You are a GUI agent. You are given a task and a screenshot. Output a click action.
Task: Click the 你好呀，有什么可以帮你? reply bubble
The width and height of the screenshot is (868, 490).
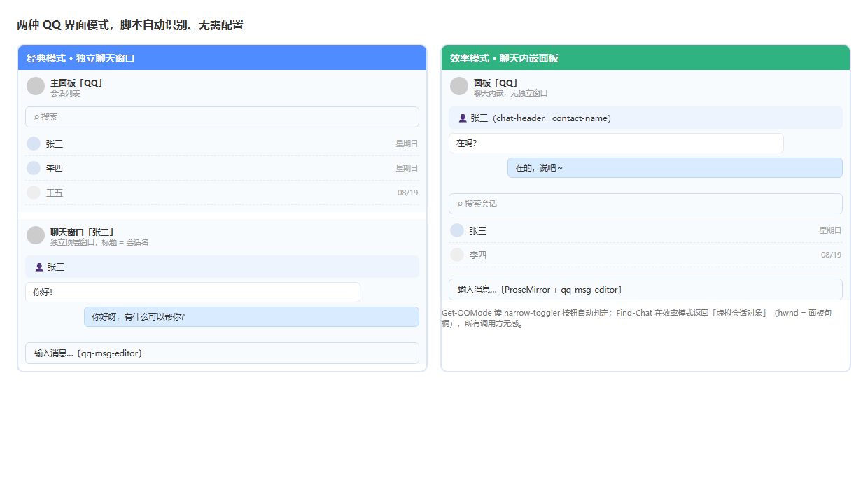coord(251,316)
